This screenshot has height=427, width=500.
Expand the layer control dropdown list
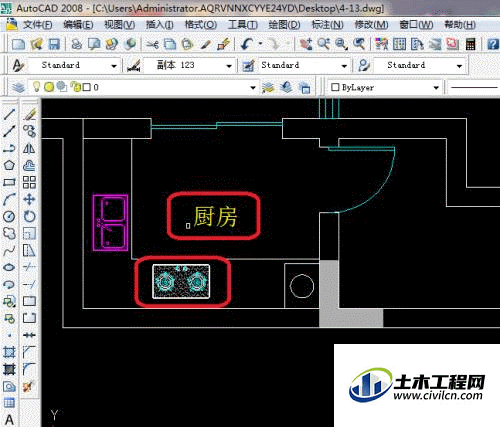(x=253, y=88)
